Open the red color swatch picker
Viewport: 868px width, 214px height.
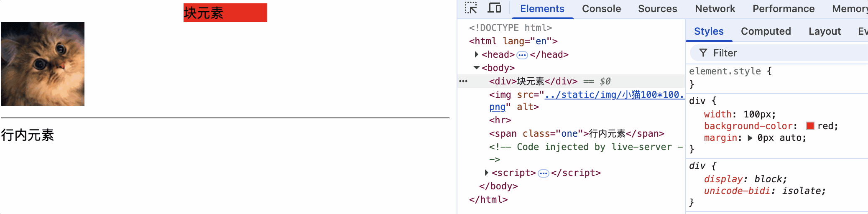coord(810,126)
